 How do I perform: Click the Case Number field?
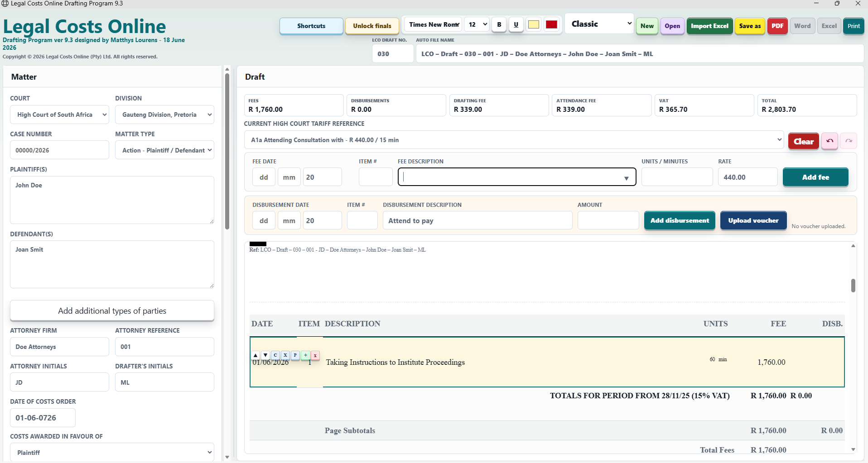pyautogui.click(x=59, y=150)
